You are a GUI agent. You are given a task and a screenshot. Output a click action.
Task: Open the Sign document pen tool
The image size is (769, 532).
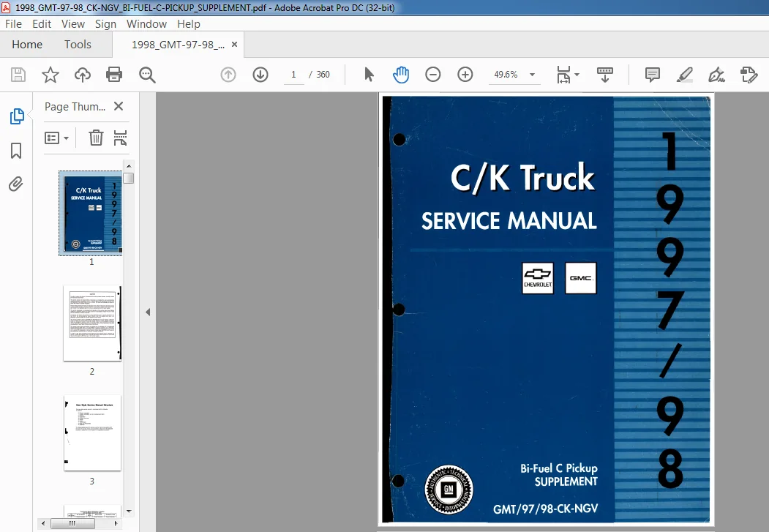716,75
